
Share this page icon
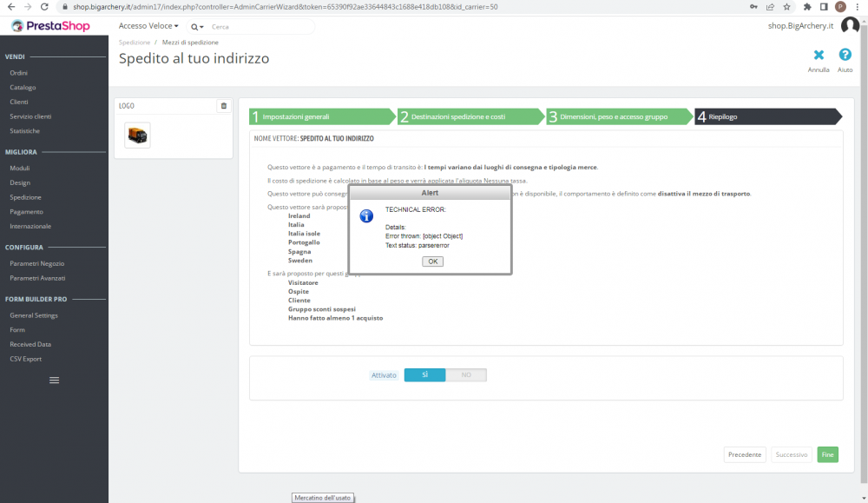[x=770, y=7]
